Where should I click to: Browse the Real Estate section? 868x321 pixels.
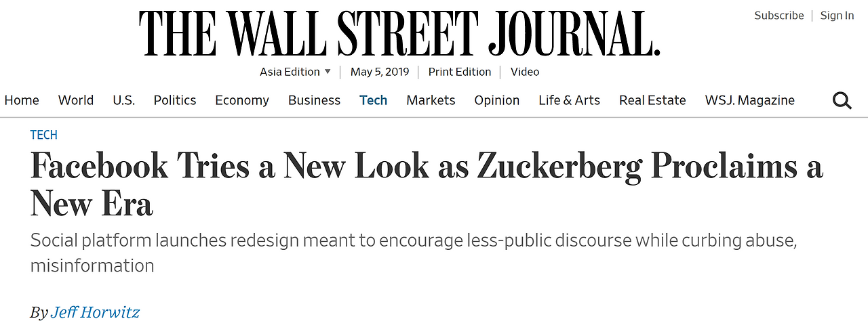pyautogui.click(x=652, y=100)
